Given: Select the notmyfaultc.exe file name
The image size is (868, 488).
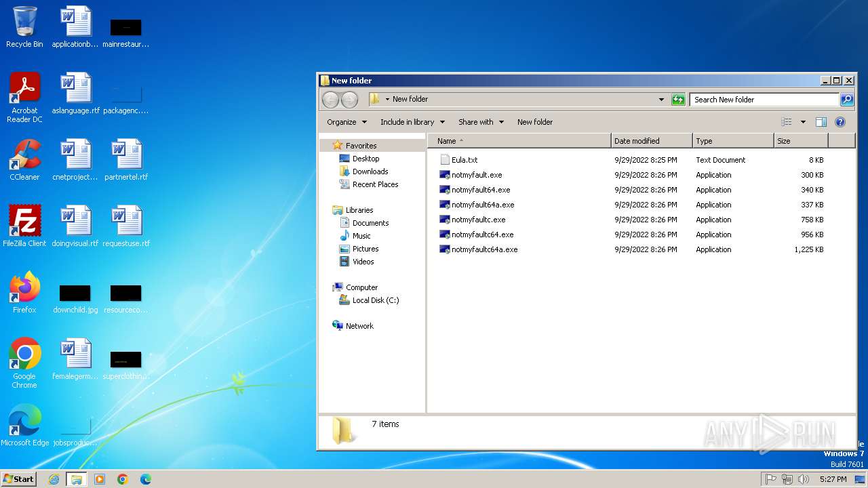Looking at the screenshot, I should [x=479, y=220].
